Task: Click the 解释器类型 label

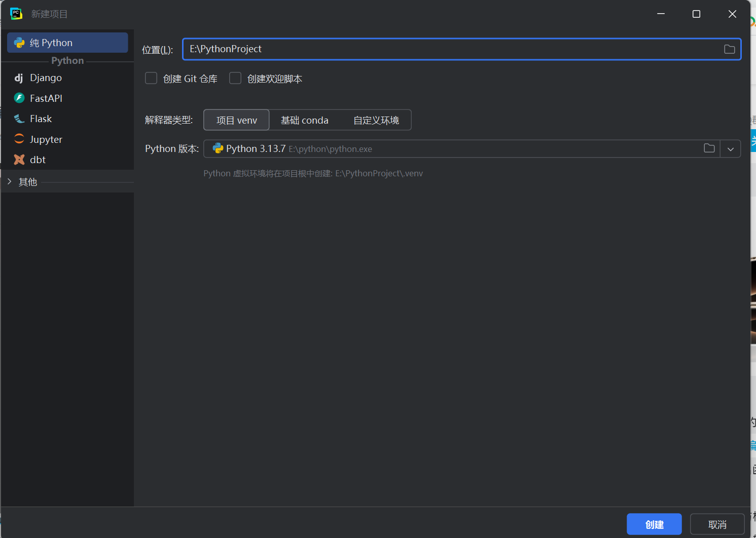Action: point(169,120)
